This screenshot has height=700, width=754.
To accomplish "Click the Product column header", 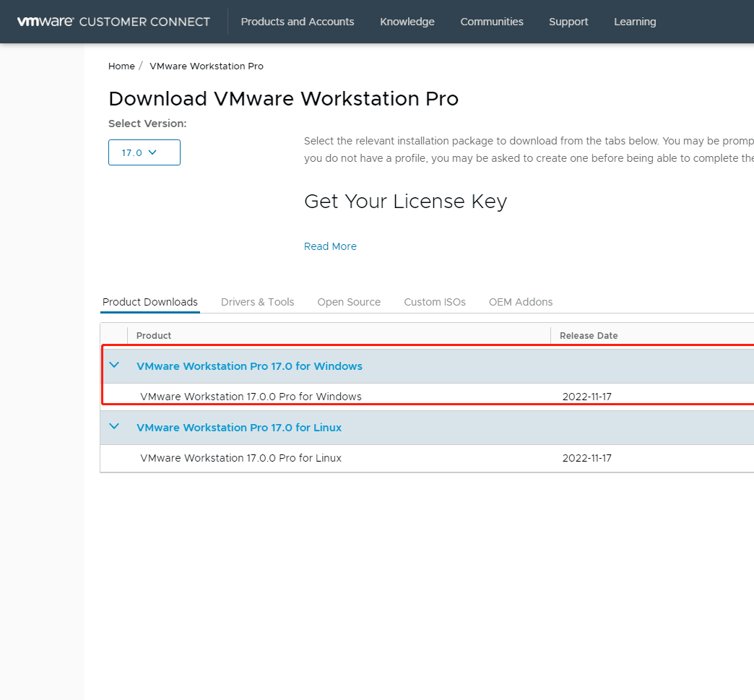I will [154, 336].
